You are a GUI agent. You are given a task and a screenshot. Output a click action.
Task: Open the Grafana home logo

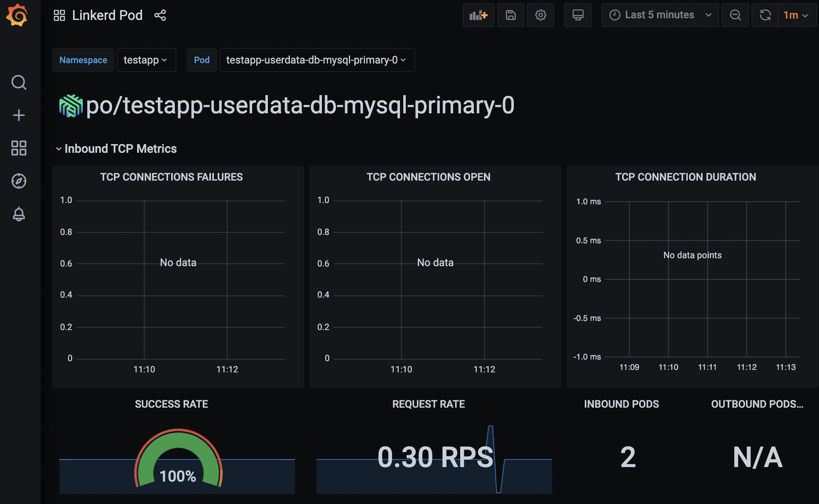click(x=17, y=15)
